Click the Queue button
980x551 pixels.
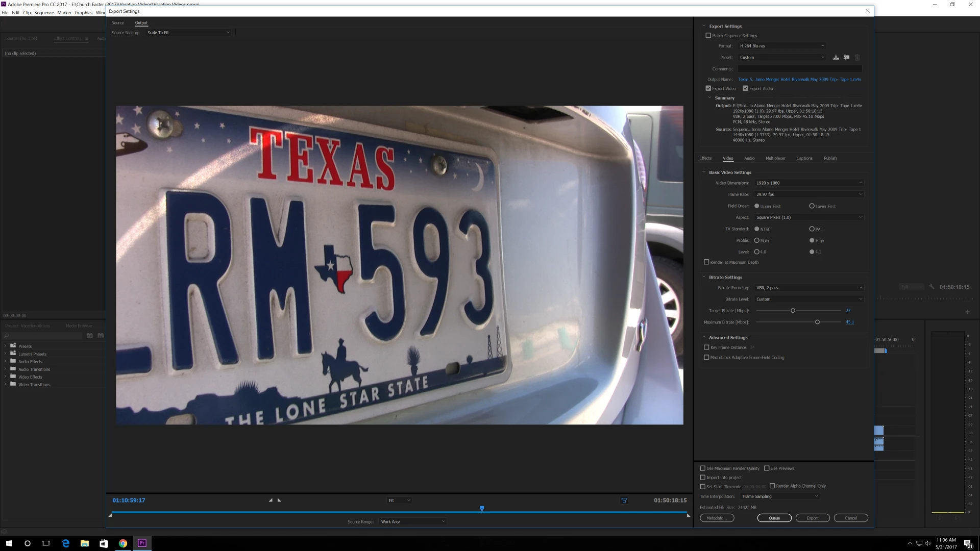tap(774, 518)
